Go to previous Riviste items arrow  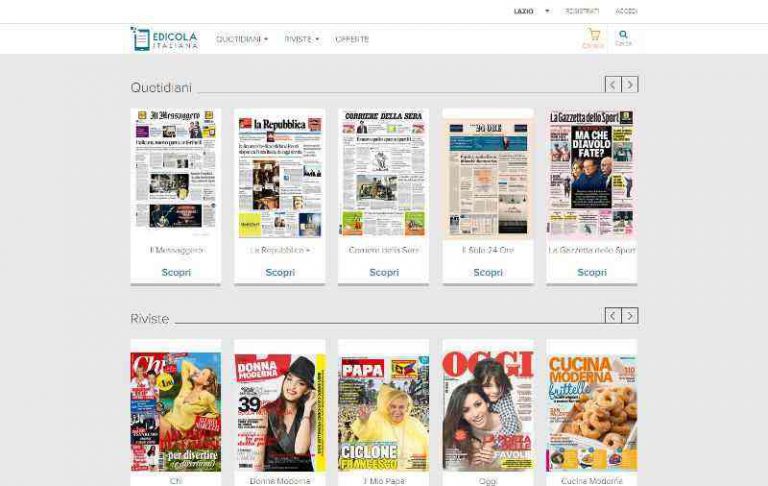(613, 316)
